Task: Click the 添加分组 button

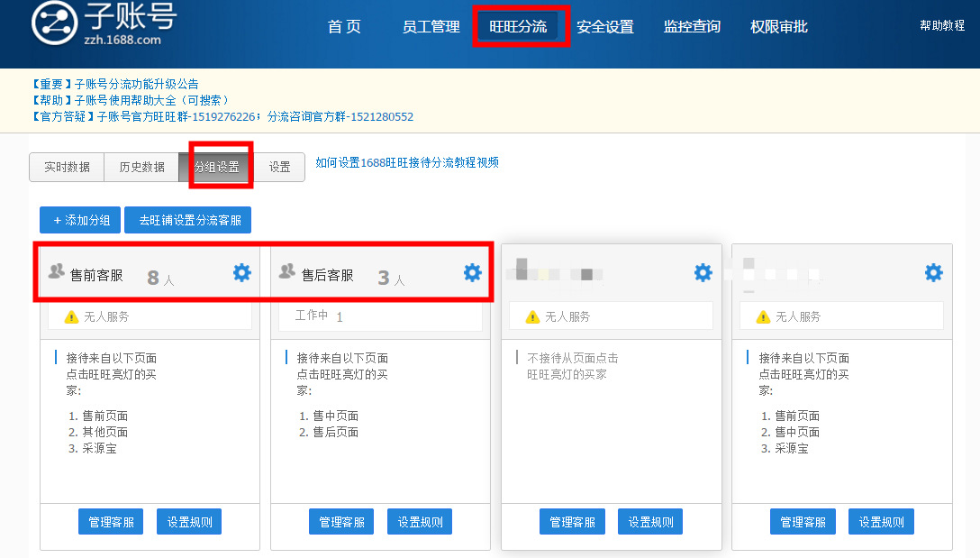Action: 80,220
